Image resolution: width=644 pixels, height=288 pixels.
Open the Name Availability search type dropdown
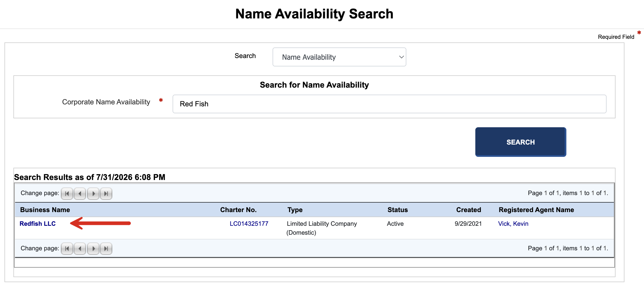[339, 57]
